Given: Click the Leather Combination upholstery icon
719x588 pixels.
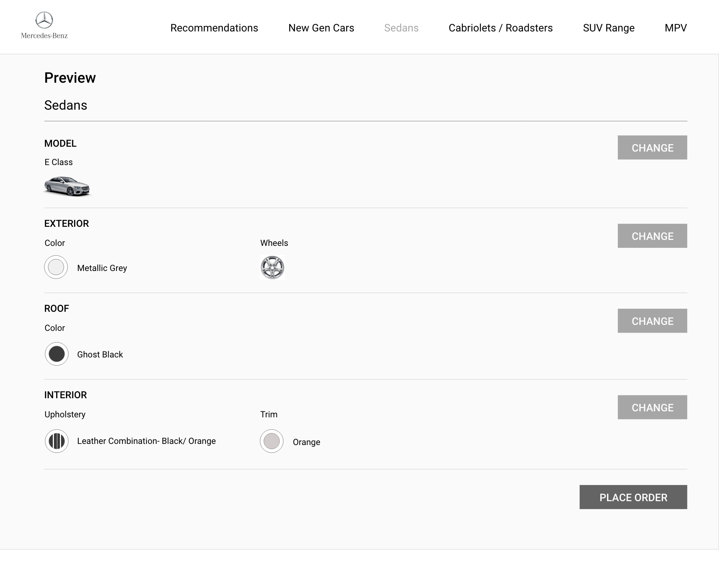Looking at the screenshot, I should (57, 441).
